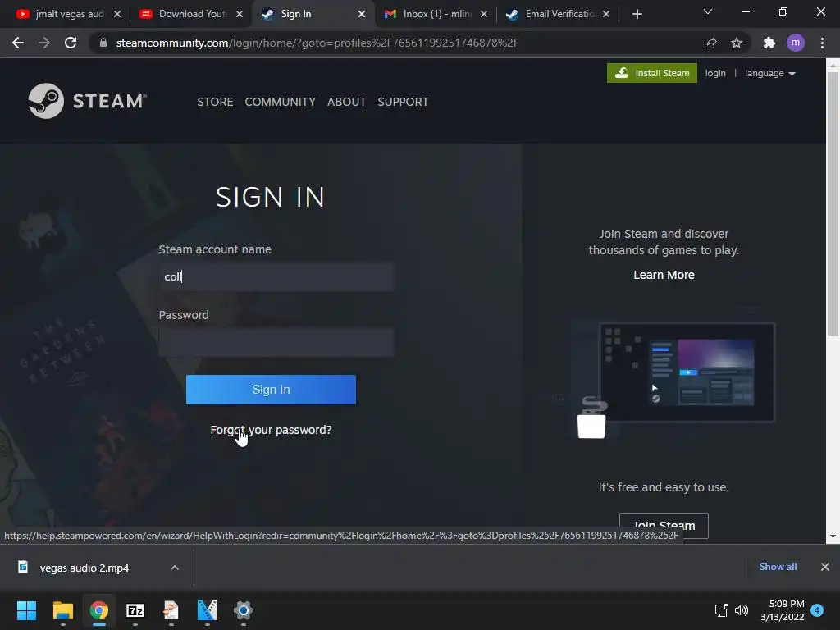Open the tab search chevron
This screenshot has width=840, height=630.
708,11
